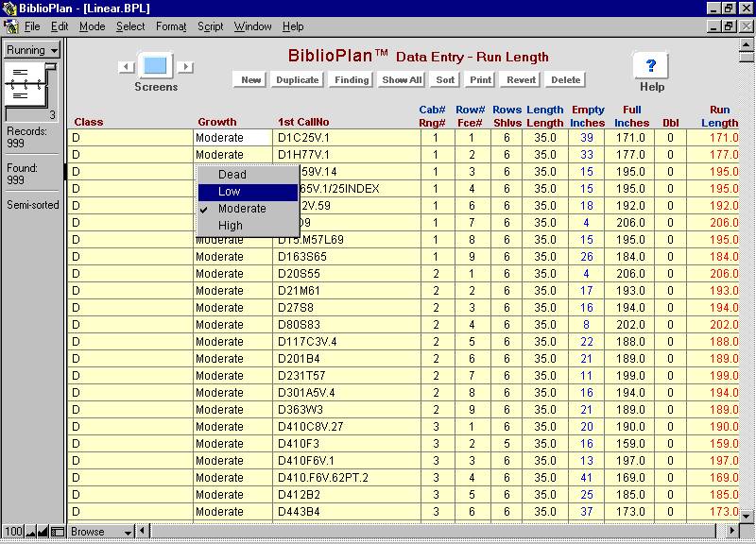
Task: Click the horizontal scrollbar right arrow
Action: coord(731,532)
